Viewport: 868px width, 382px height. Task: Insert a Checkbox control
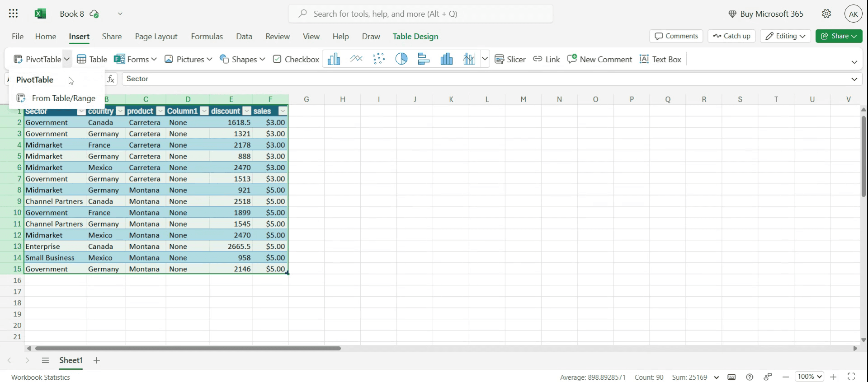point(296,59)
